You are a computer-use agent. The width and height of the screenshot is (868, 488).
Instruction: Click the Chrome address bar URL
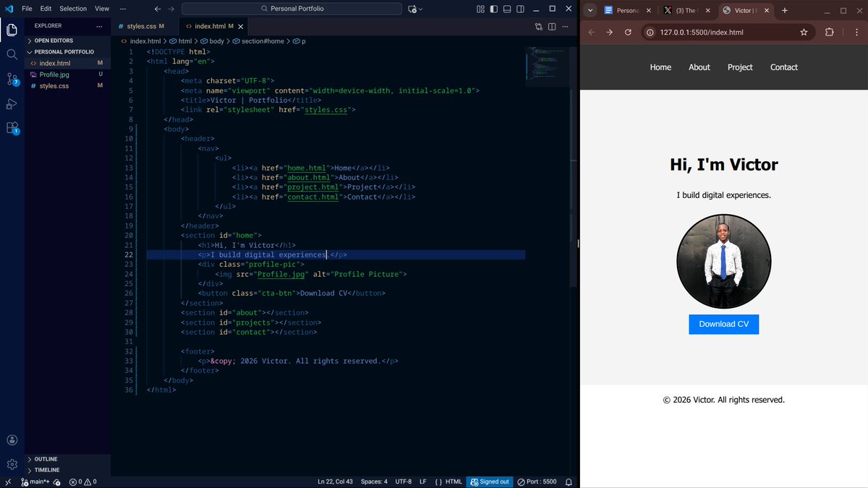pos(702,32)
